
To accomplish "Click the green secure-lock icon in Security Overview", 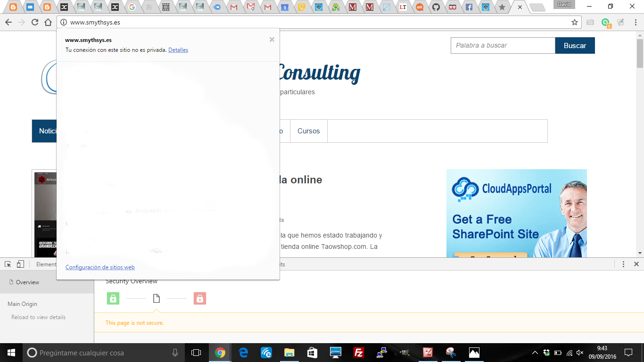I will [x=113, y=298].
